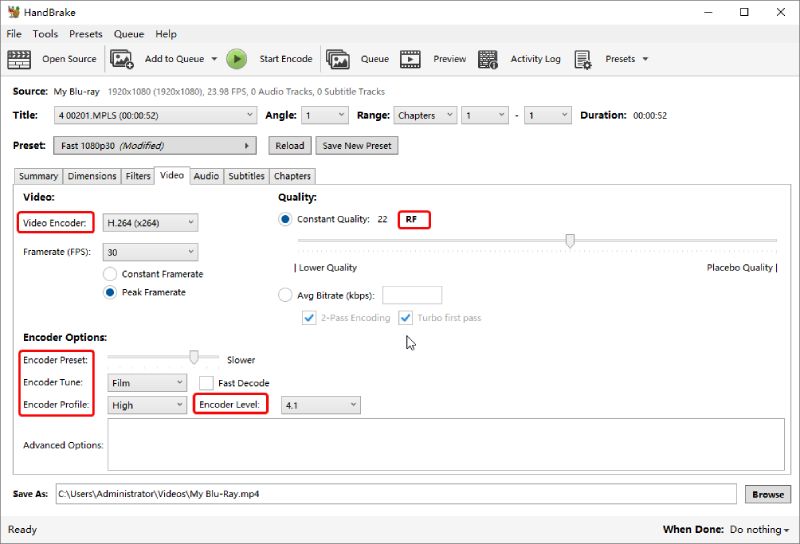Enable the Fast Decode checkbox
Screen dimensions: 800x544
[x=206, y=383]
